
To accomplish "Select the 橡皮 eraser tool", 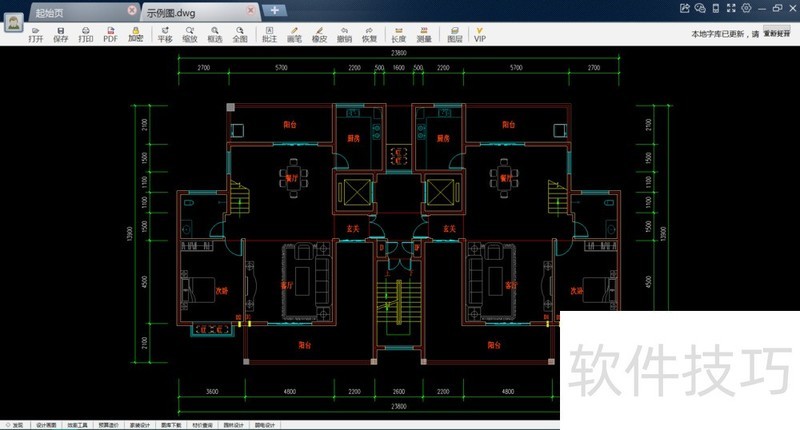I will pos(319,35).
